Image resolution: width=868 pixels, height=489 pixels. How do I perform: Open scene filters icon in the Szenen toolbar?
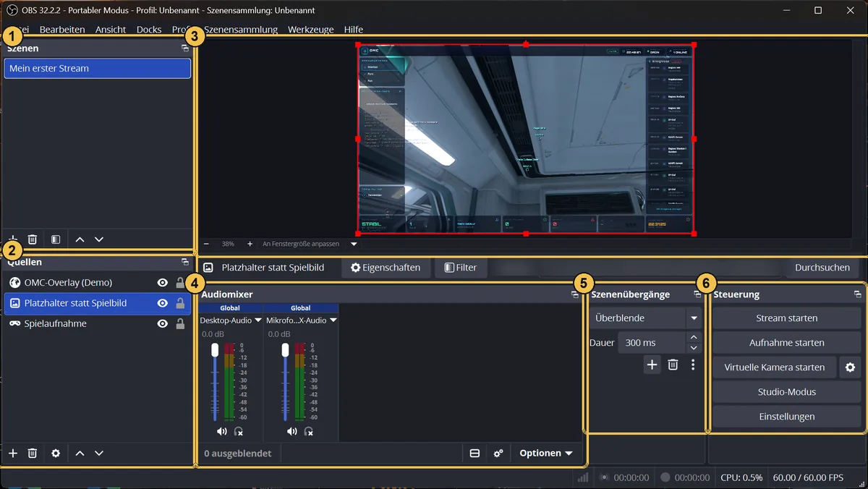pyautogui.click(x=56, y=239)
